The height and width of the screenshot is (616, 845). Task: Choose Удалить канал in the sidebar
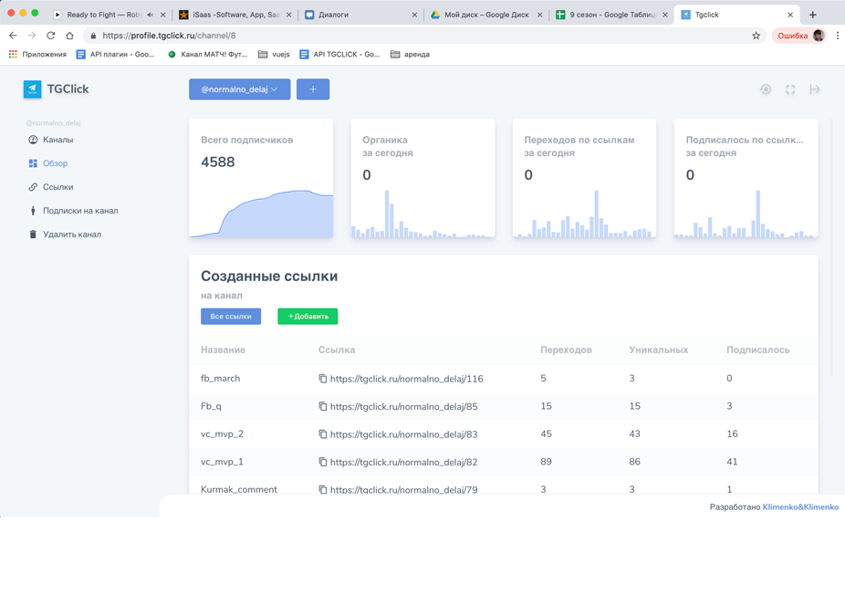(x=71, y=235)
